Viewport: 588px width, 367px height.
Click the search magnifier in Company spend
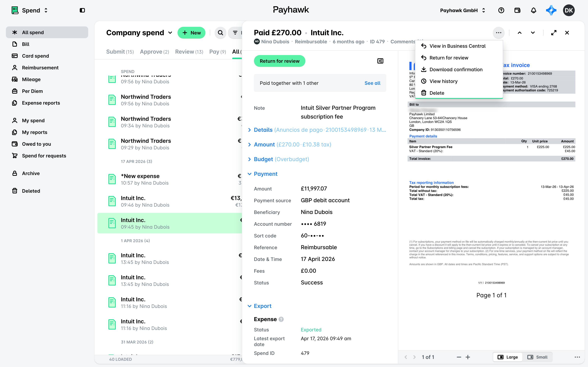tap(220, 33)
